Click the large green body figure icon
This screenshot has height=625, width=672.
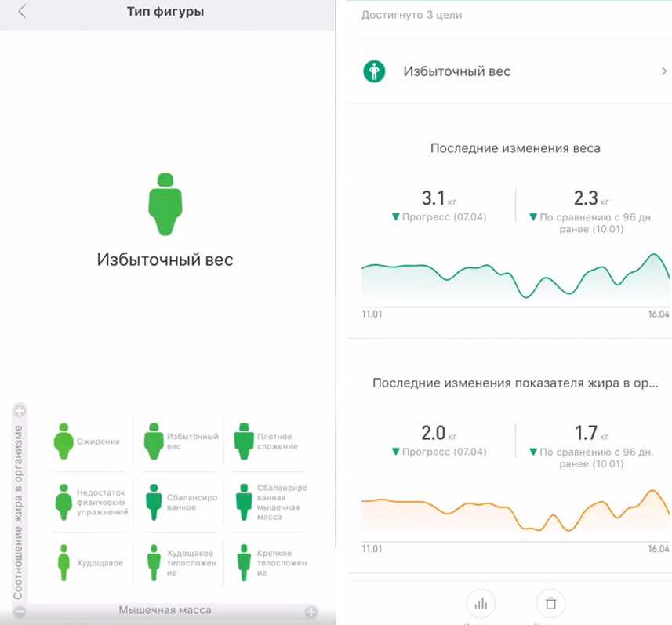click(165, 204)
